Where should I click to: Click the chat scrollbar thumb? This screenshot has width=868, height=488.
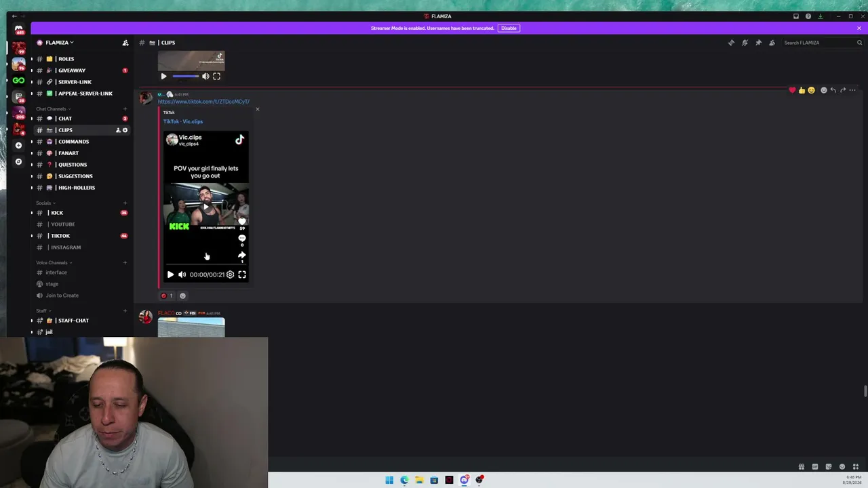point(865,392)
